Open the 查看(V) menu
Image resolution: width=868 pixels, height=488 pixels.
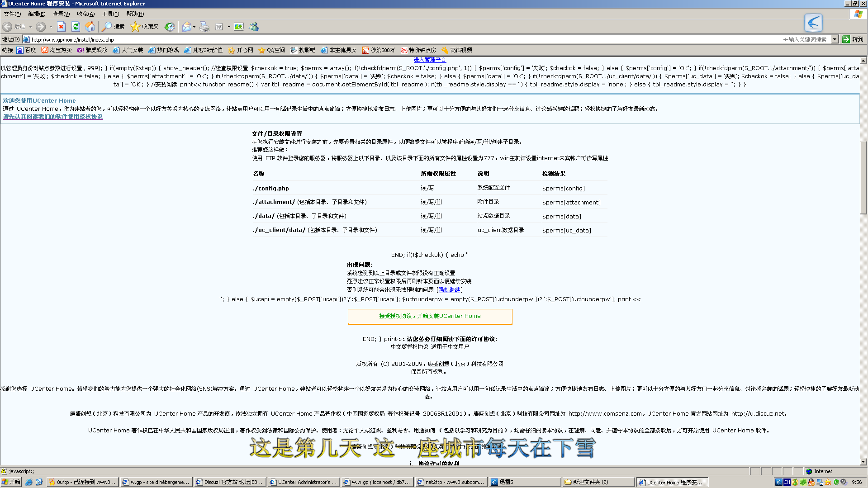[x=61, y=14]
